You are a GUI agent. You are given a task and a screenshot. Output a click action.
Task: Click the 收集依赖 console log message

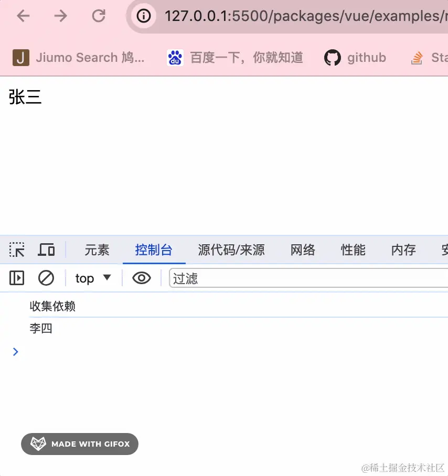[52, 306]
